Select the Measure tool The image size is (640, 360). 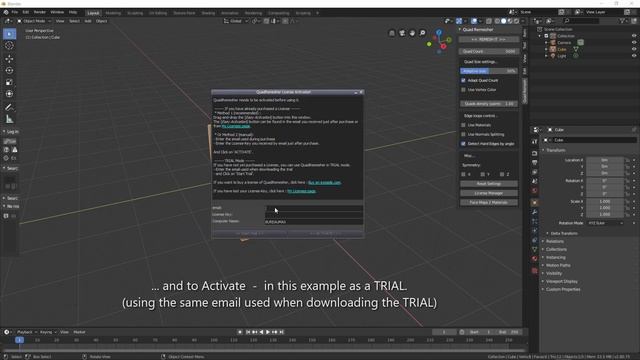click(x=9, y=119)
